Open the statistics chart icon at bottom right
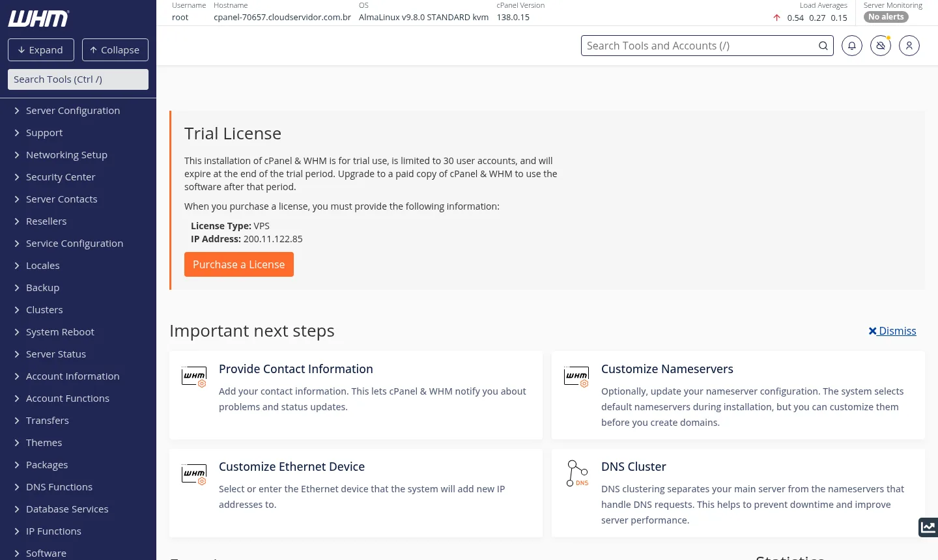 pos(928,527)
